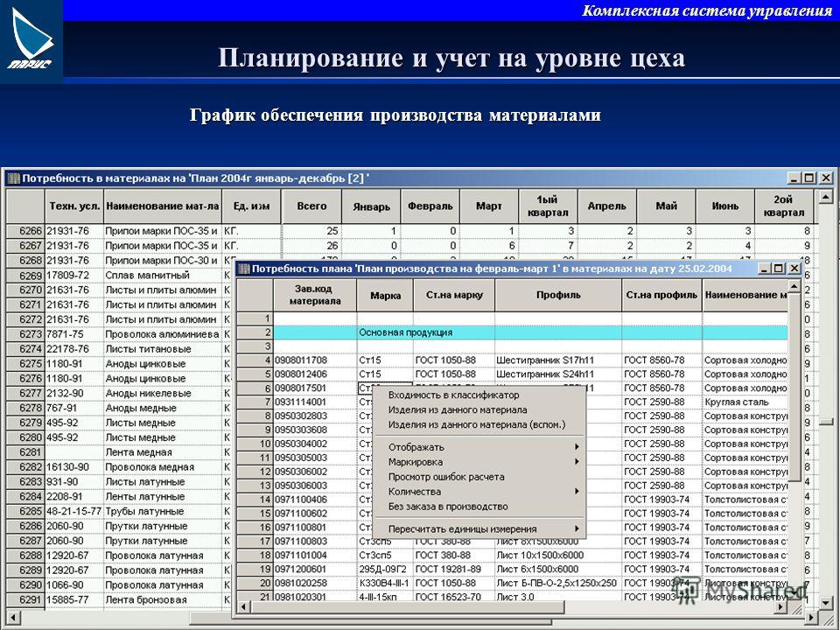The width and height of the screenshot is (840, 630).
Task: Click the '48-21-15-77' tech spec cell
Action: point(74,511)
